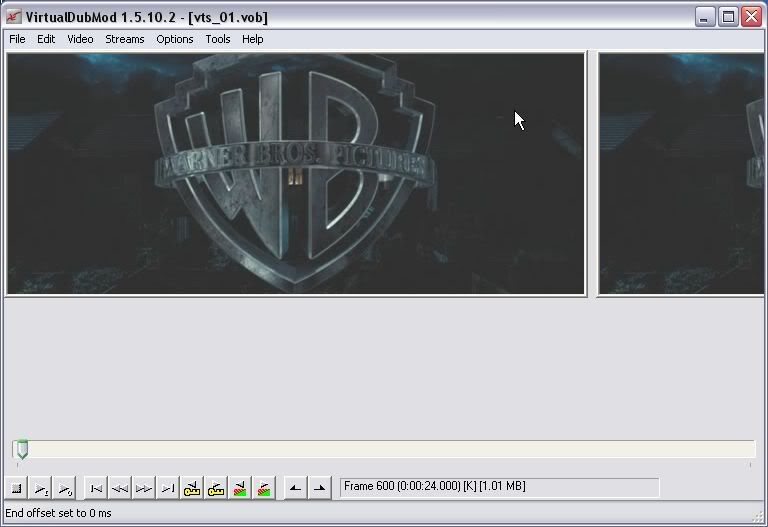Screen dimensions: 768x527
Task: Set the selection end mark-out
Action: (x=319, y=488)
